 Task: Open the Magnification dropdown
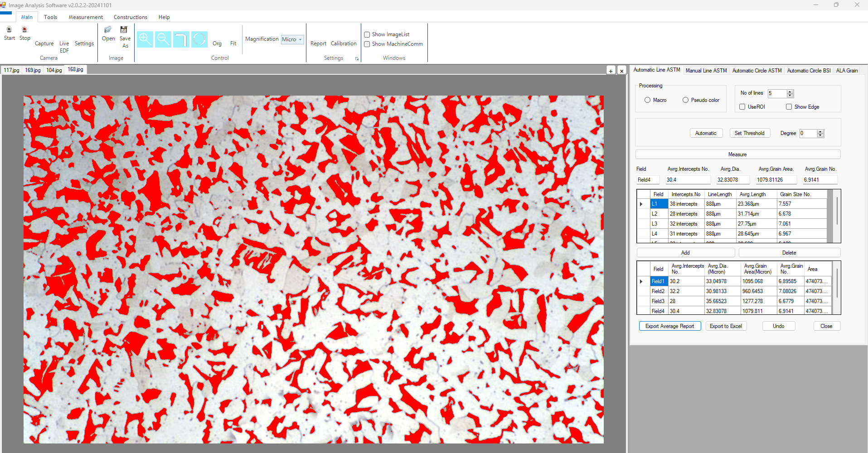pyautogui.click(x=300, y=39)
